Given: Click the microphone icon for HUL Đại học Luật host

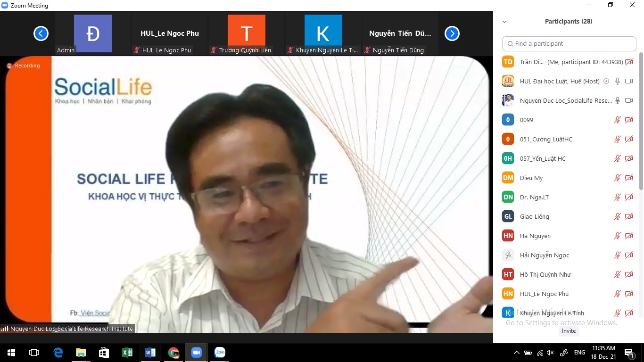Looking at the screenshot, I should pos(617,81).
